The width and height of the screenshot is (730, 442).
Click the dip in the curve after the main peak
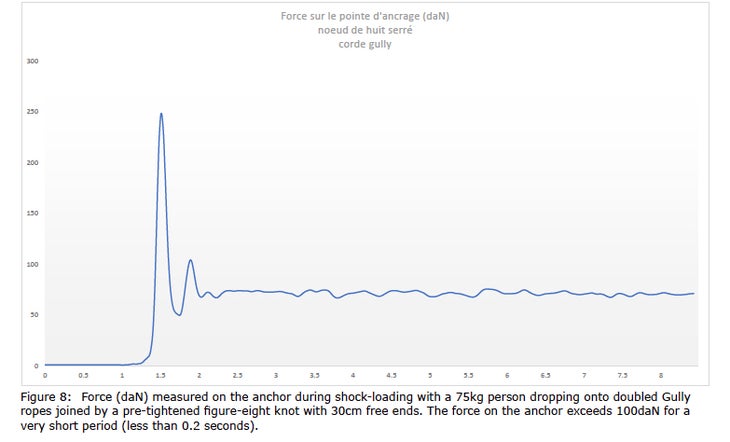pyautogui.click(x=179, y=315)
